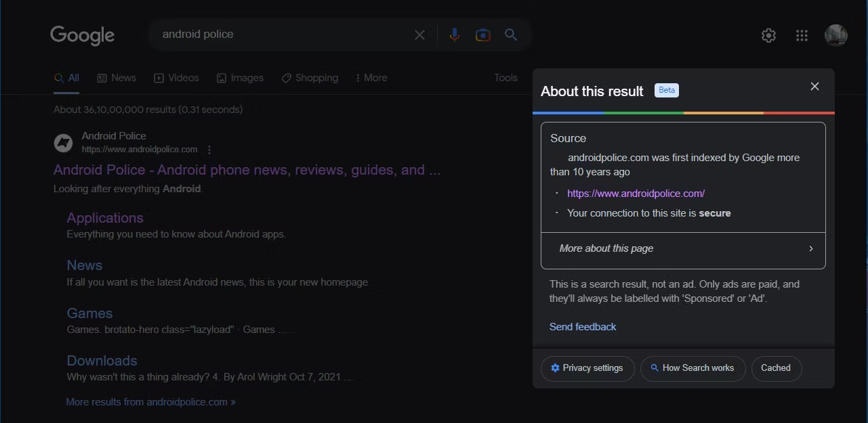Close the About this result panel
The height and width of the screenshot is (423, 868).
pyautogui.click(x=814, y=87)
